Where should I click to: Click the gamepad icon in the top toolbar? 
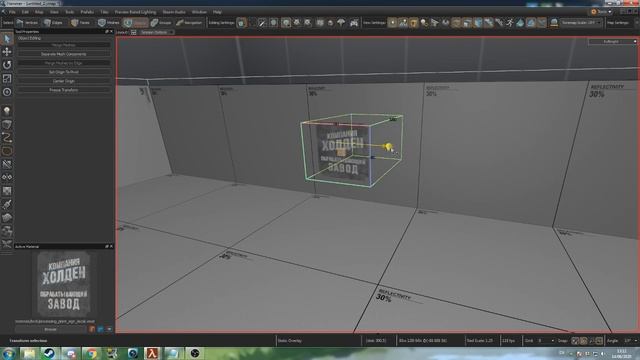[x=354, y=23]
